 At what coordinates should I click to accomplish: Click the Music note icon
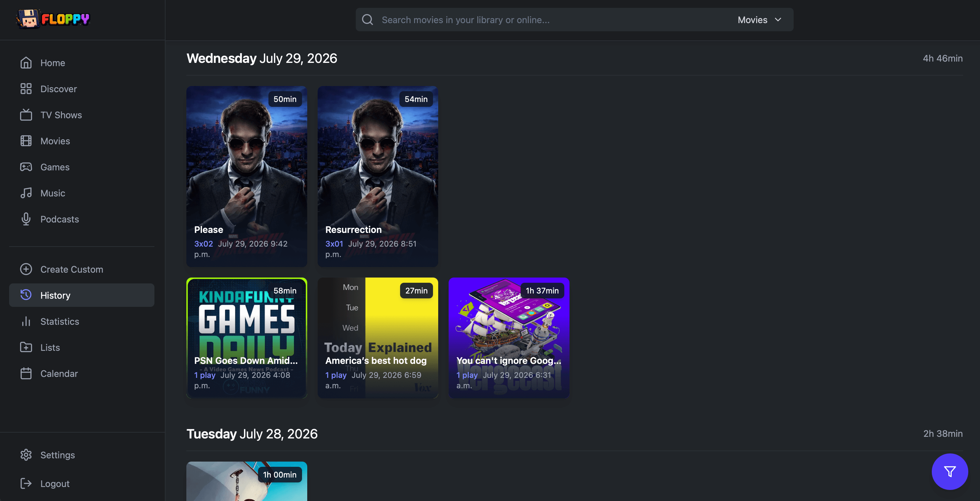[26, 193]
